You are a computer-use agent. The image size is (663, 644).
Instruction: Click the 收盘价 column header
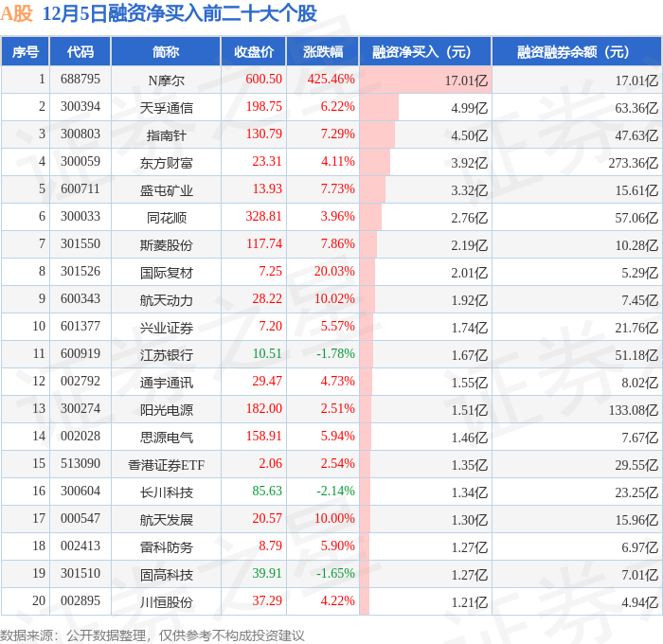pos(254,51)
